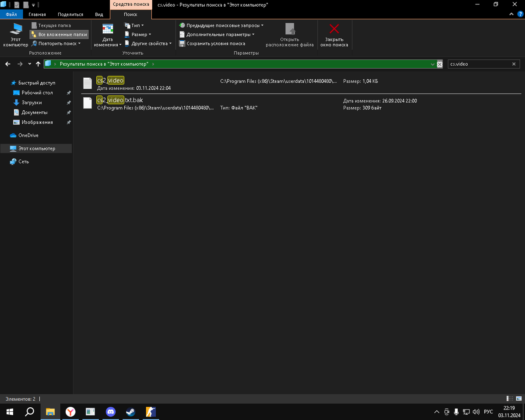Open Explorer help question mark
Image resolution: width=525 pixels, height=420 pixels.
click(x=520, y=14)
